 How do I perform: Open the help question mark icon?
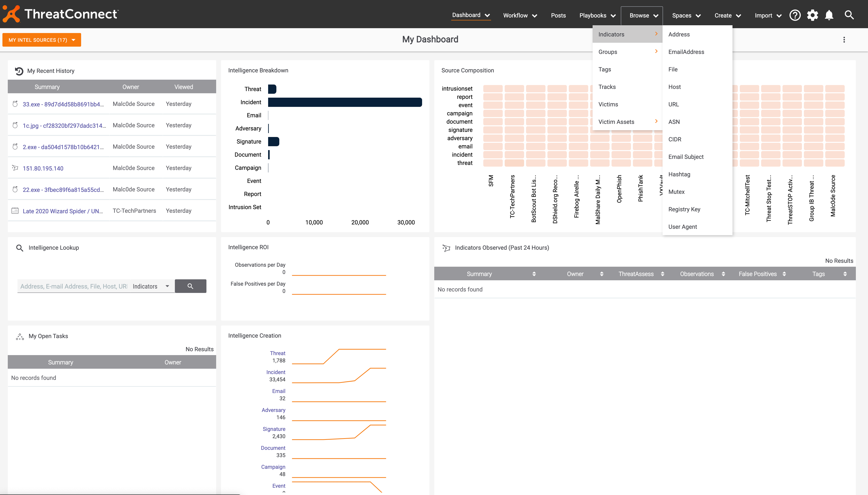(x=795, y=15)
